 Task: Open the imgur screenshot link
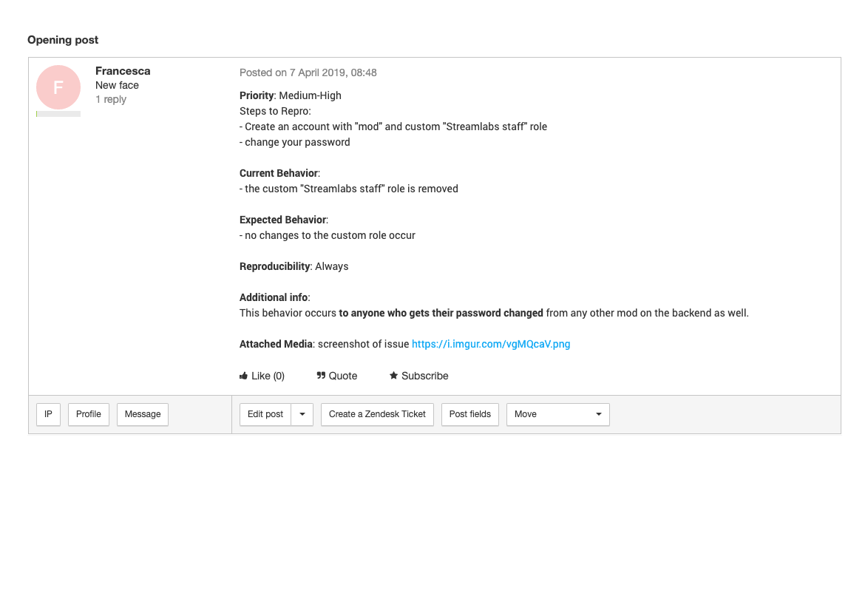490,344
